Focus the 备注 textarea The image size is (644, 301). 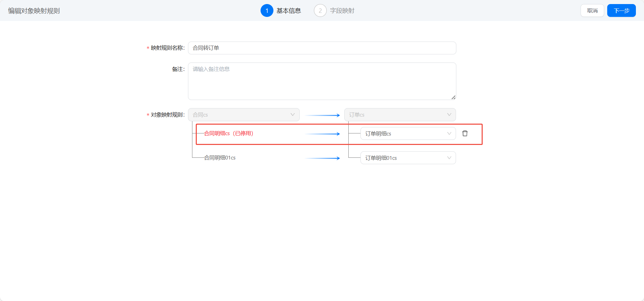click(322, 81)
